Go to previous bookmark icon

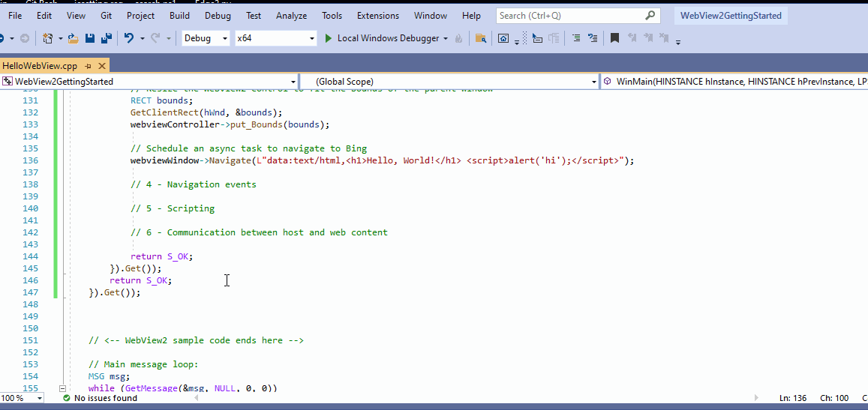tap(632, 38)
